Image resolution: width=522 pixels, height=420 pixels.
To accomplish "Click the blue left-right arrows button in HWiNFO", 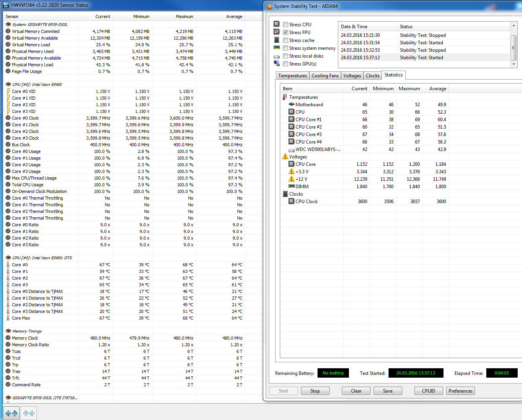I will tap(11, 413).
